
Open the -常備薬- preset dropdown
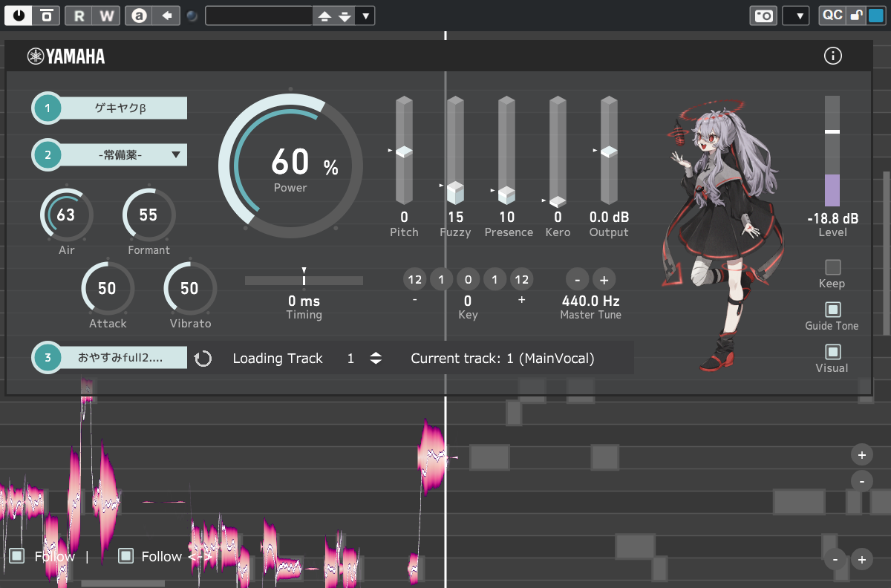(x=123, y=155)
